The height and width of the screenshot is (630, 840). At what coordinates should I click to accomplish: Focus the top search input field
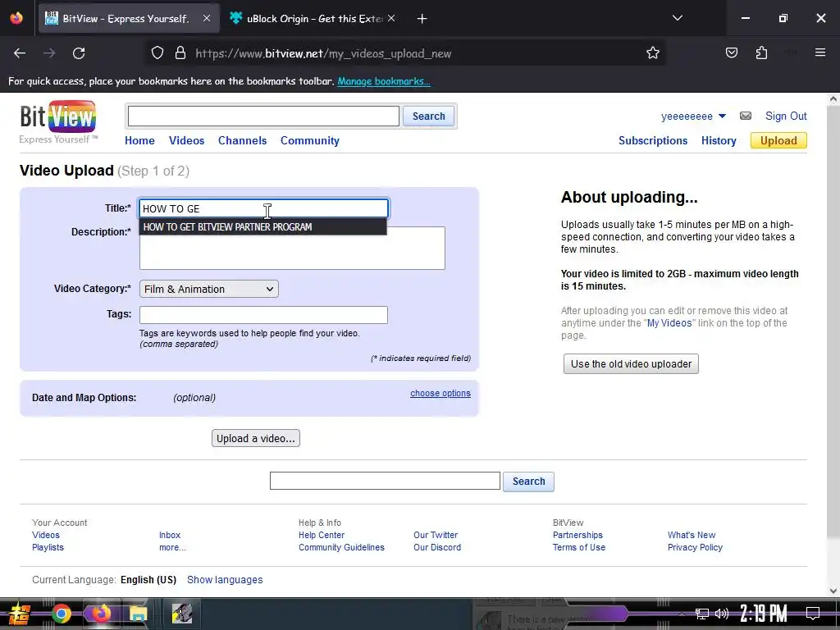pyautogui.click(x=263, y=116)
